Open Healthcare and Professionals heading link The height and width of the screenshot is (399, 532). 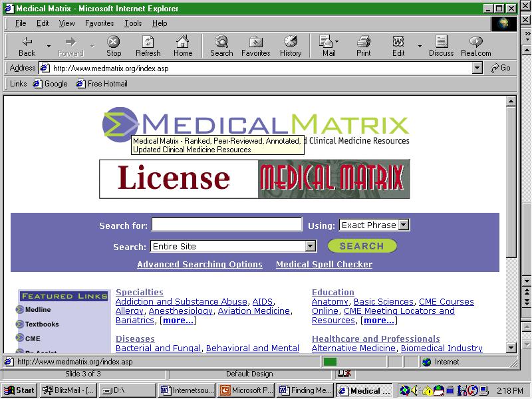(x=376, y=338)
